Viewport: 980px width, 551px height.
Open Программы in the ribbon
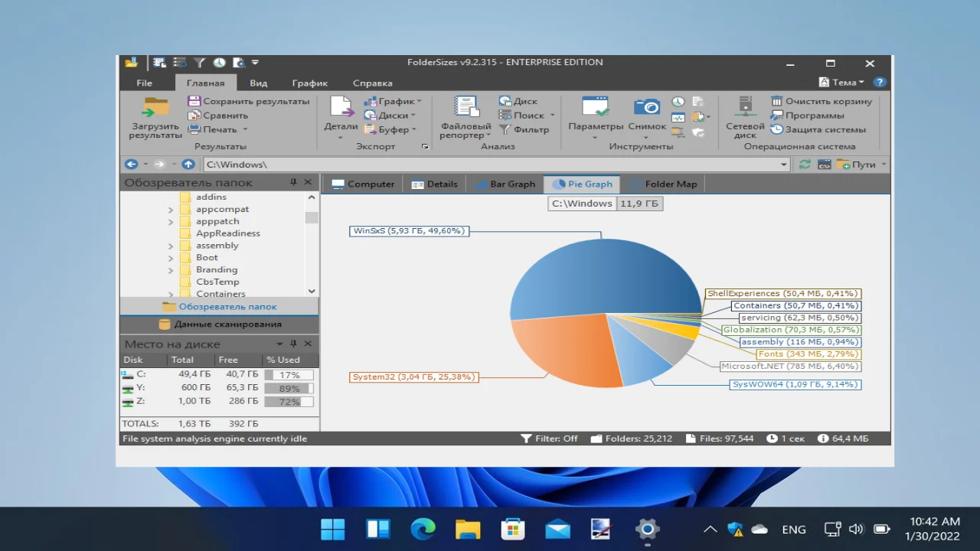click(x=808, y=116)
